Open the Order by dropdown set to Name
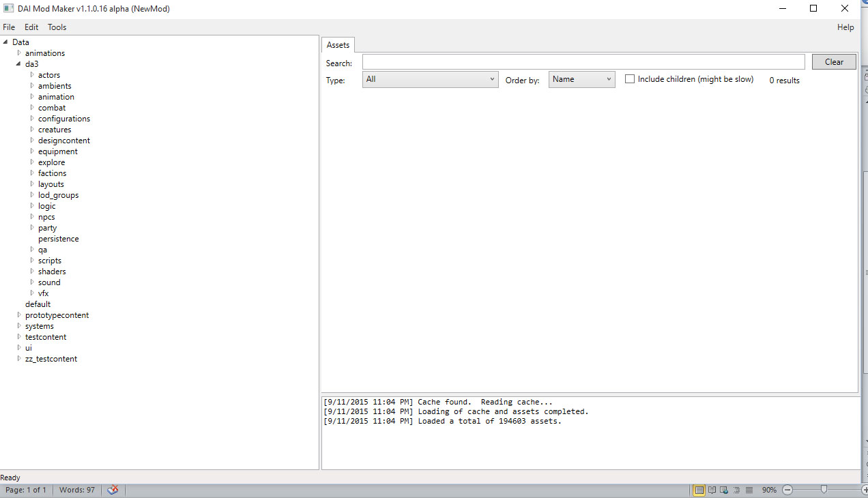868x498 pixels. pyautogui.click(x=582, y=79)
